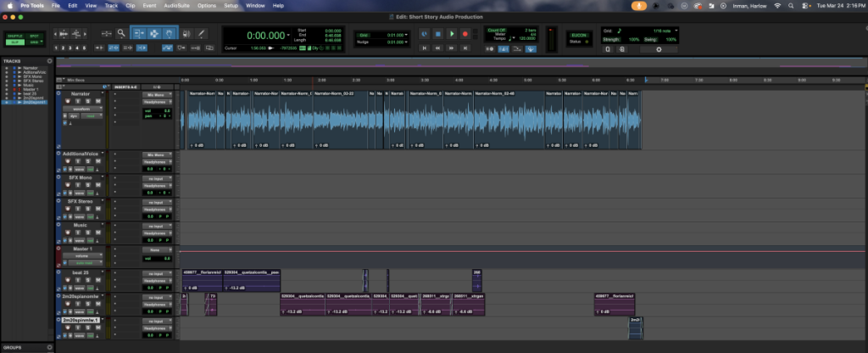868x353 pixels.
Task: Click the audio waveform zoom icon
Action: pyautogui.click(x=64, y=34)
